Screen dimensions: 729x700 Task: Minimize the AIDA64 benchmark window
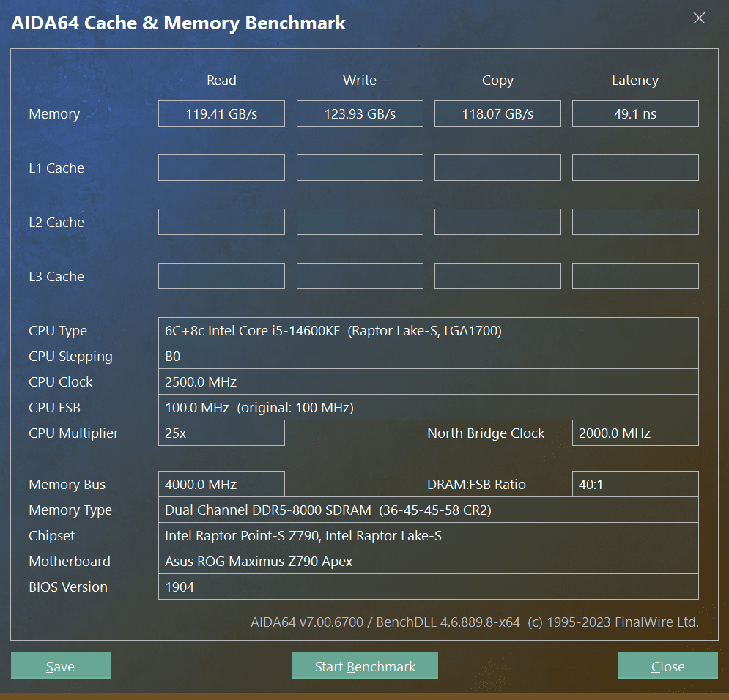point(639,18)
